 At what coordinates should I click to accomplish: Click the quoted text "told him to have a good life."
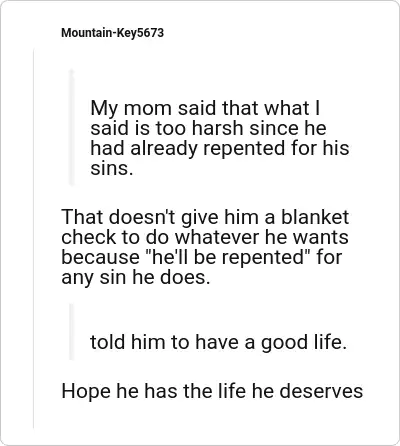218,342
